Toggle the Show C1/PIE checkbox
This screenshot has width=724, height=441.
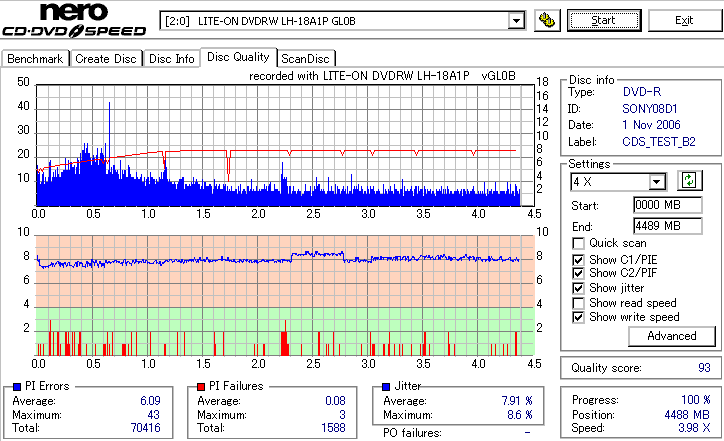point(578,260)
